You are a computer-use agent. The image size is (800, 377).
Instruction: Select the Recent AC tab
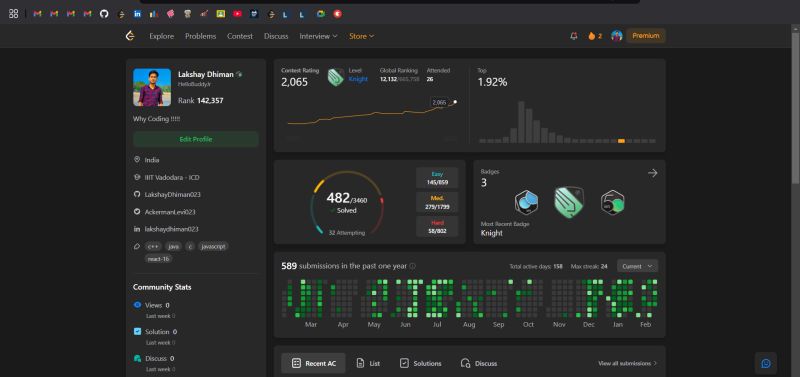(x=313, y=363)
